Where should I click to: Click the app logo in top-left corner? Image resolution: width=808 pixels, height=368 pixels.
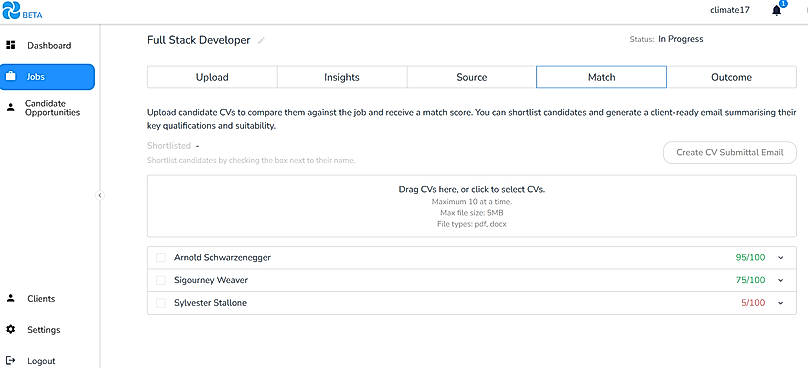pyautogui.click(x=11, y=10)
